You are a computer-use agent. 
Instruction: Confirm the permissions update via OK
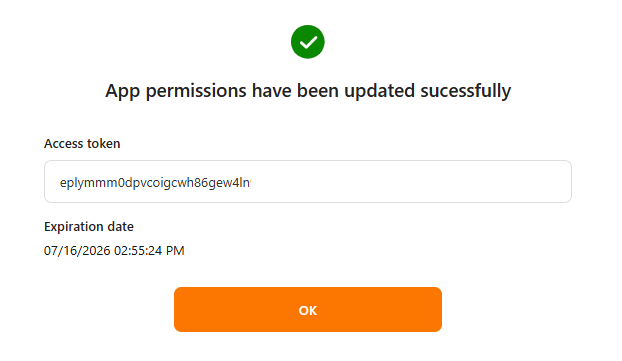tap(308, 309)
